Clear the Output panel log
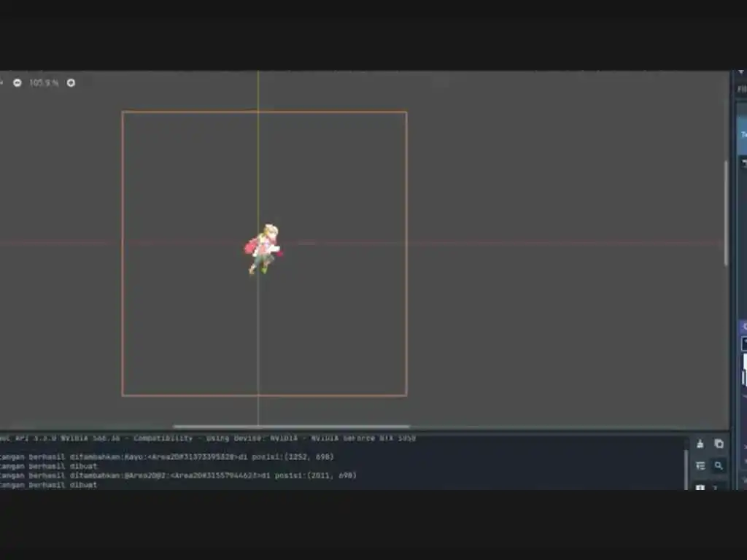747x560 pixels. tap(700, 444)
